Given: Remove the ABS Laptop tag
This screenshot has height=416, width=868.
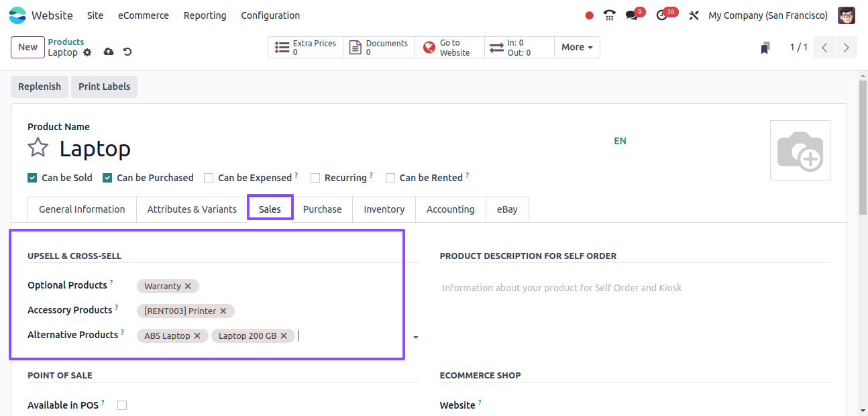Looking at the screenshot, I should (197, 335).
